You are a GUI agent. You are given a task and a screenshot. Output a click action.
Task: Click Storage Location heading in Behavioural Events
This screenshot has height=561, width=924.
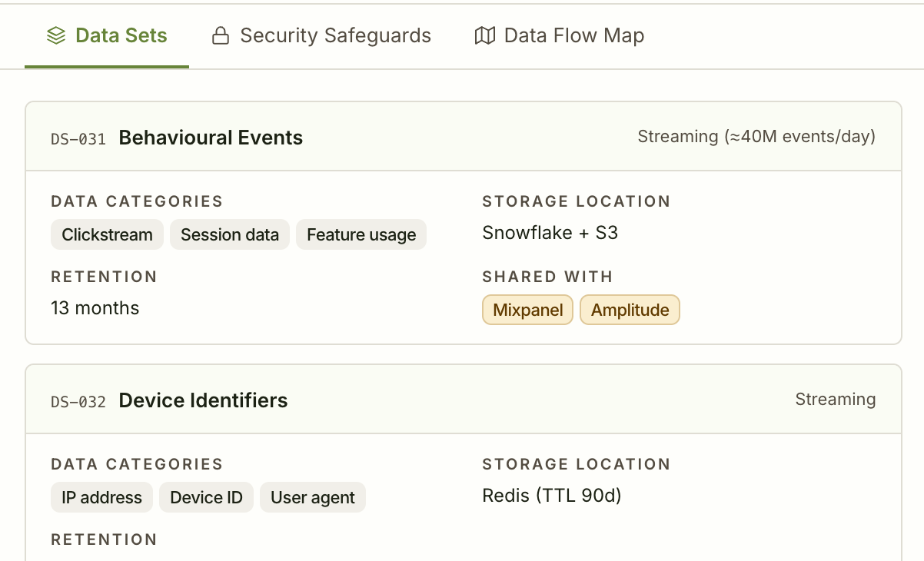[577, 201]
